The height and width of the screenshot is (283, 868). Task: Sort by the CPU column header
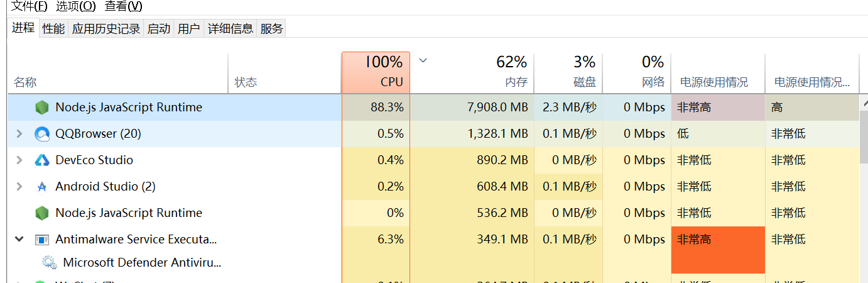(x=376, y=72)
